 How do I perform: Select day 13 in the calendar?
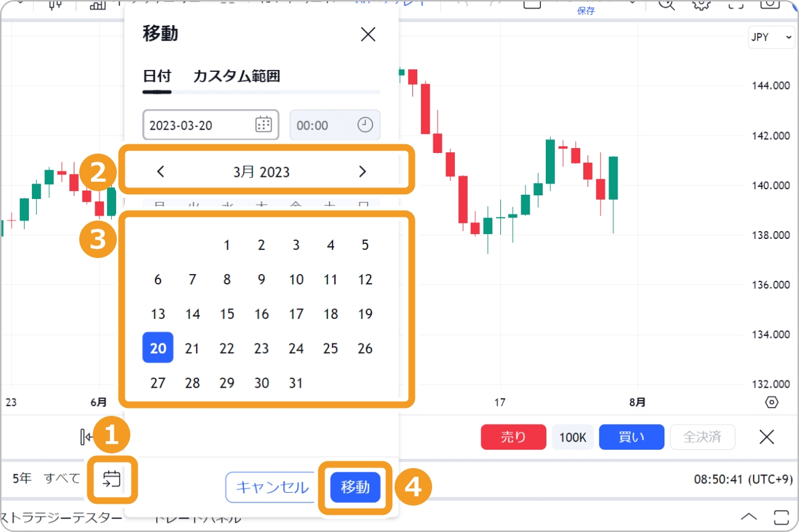tap(158, 314)
